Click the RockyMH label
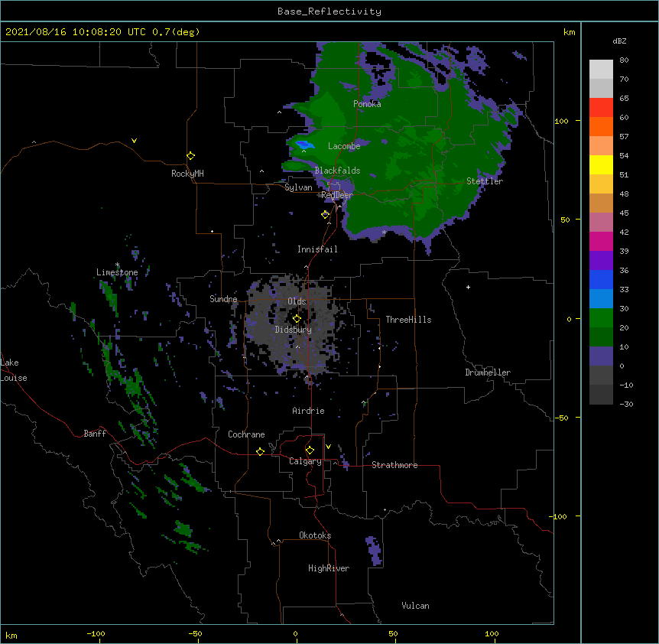This screenshot has width=659, height=644. [187, 174]
